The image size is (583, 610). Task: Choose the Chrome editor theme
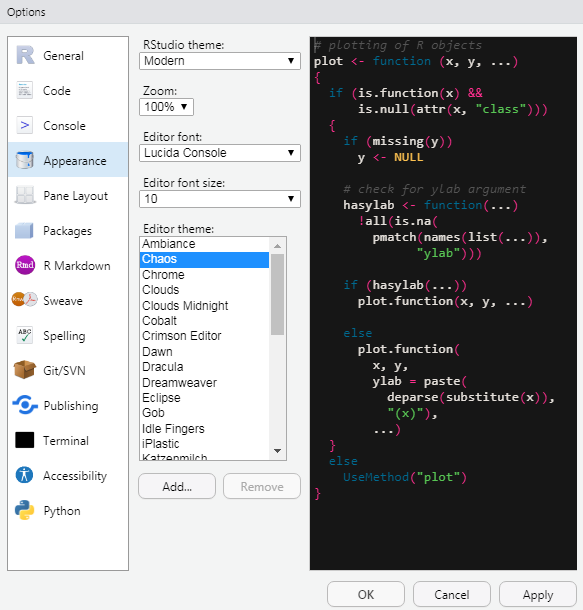coord(205,275)
